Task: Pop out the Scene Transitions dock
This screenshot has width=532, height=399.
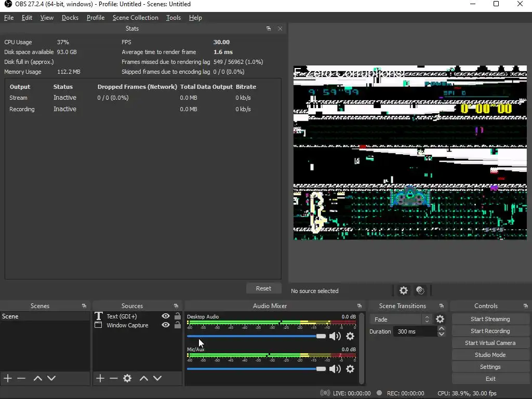Action: tap(442, 306)
